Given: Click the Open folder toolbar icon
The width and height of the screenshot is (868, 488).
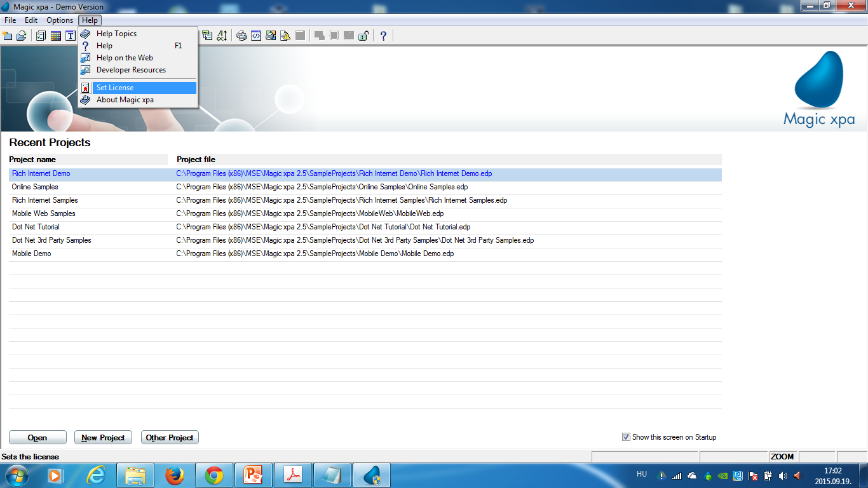Looking at the screenshot, I should click(22, 36).
